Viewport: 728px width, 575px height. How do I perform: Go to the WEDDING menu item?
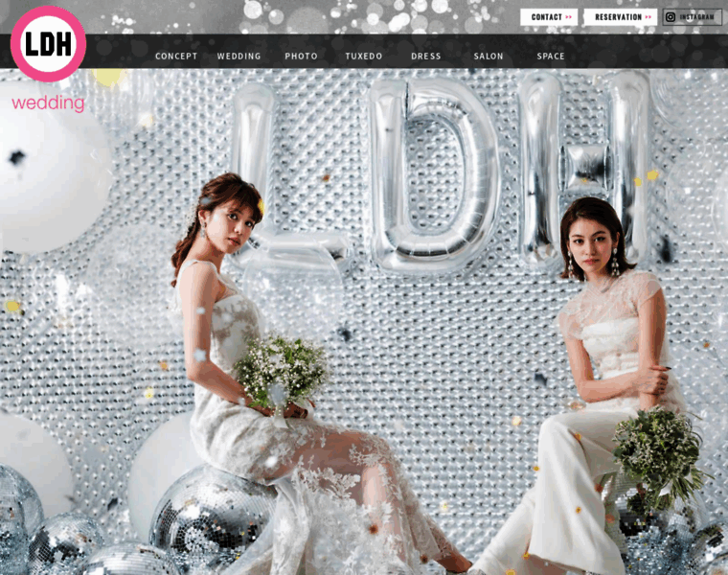coord(239,57)
